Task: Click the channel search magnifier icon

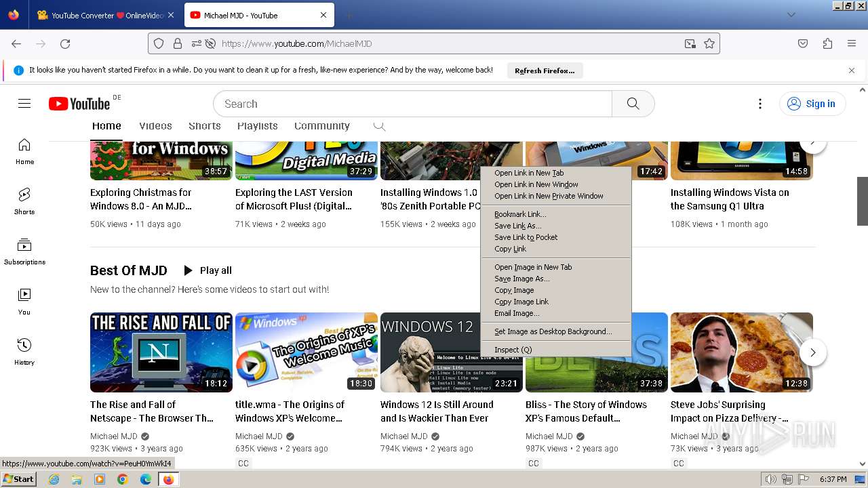Action: pyautogui.click(x=380, y=125)
